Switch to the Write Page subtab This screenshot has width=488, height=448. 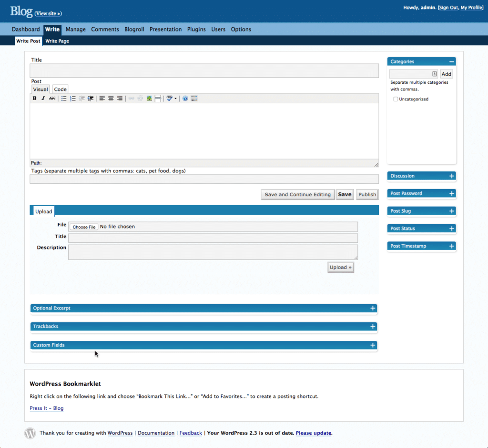57,41
